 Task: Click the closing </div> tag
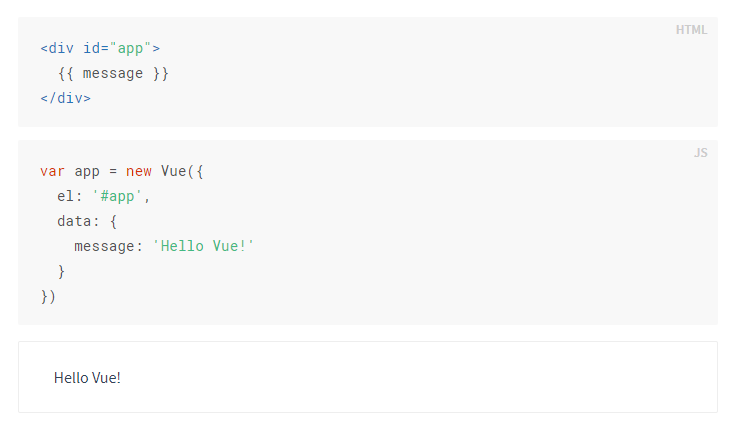[x=65, y=98]
